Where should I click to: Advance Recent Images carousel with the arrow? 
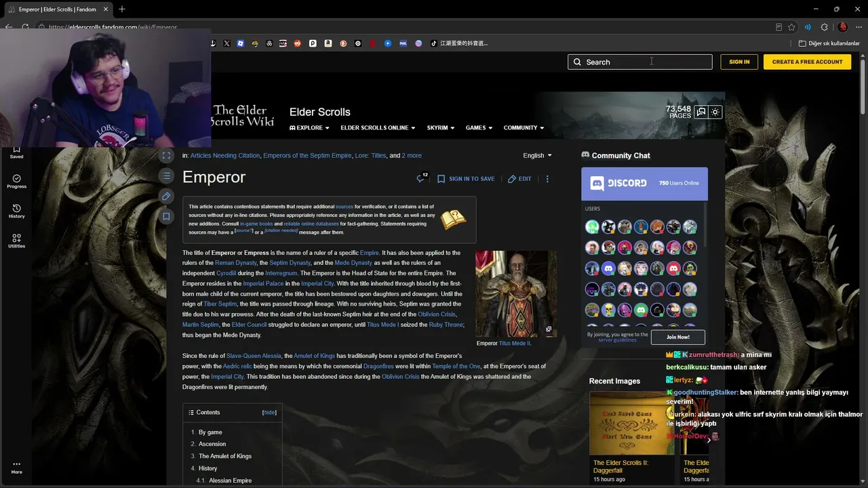(x=709, y=440)
